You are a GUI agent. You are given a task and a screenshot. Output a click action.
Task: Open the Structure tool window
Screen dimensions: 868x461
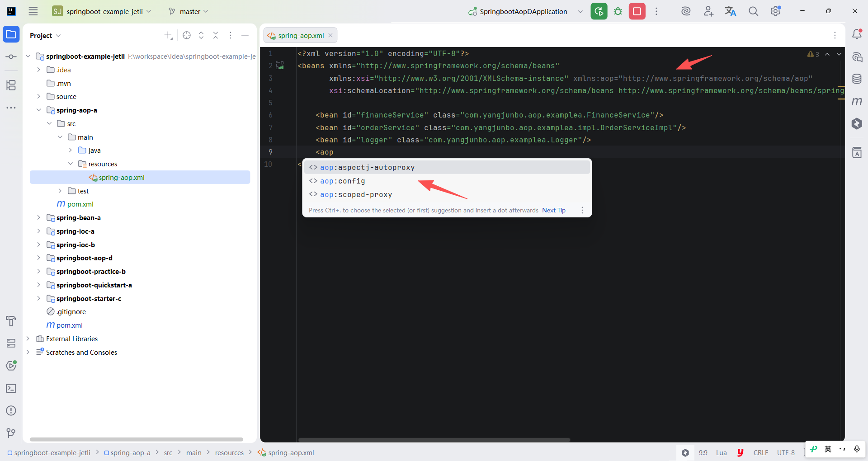click(x=11, y=85)
